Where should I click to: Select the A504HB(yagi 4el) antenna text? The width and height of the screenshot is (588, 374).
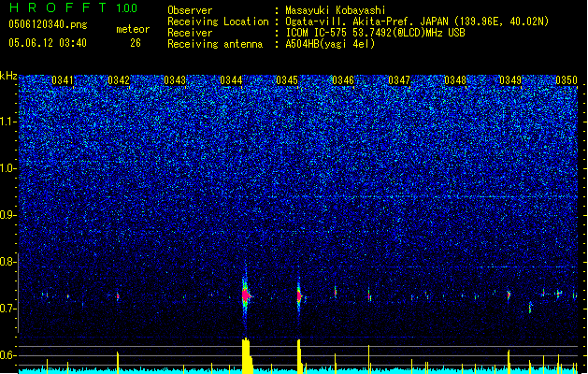point(330,44)
